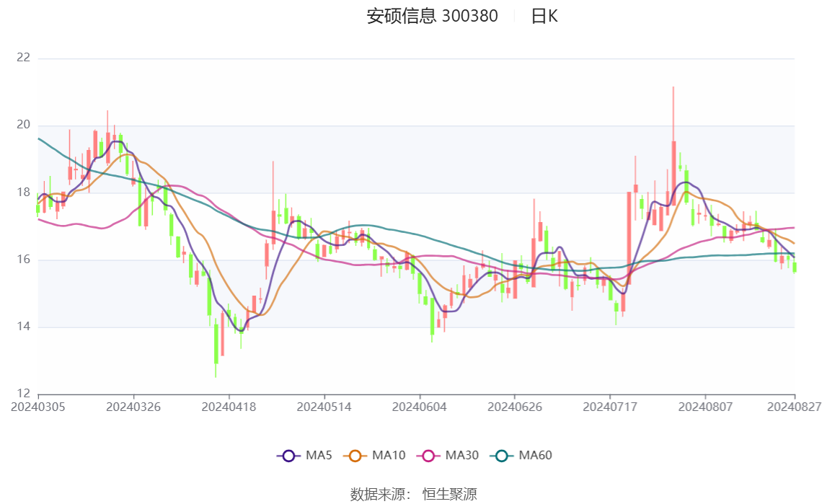Hide the MA10 line via its label

[389, 456]
